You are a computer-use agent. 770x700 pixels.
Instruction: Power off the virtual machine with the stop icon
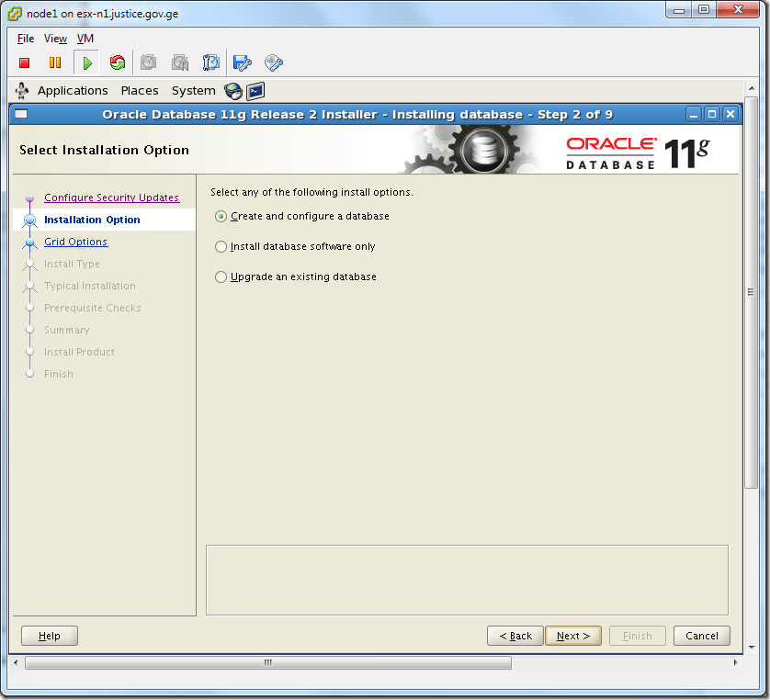point(25,62)
